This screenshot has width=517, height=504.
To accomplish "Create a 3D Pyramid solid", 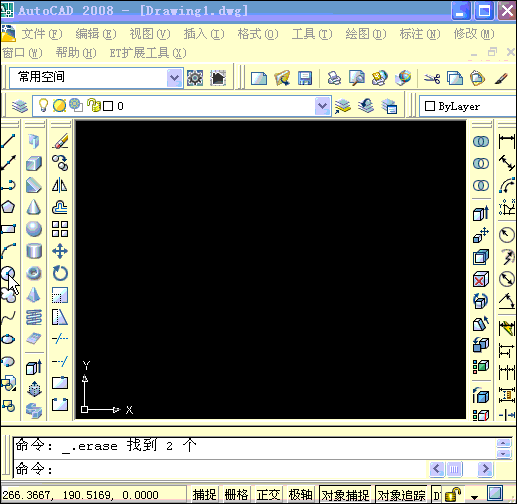I will click(34, 295).
